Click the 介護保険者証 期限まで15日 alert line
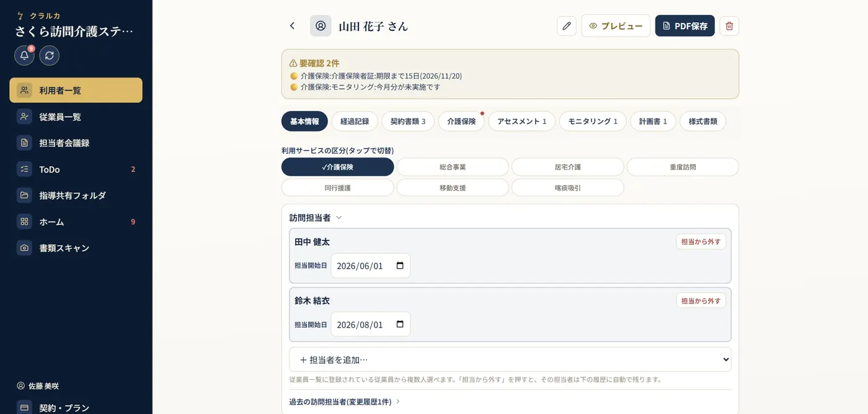 (376, 76)
